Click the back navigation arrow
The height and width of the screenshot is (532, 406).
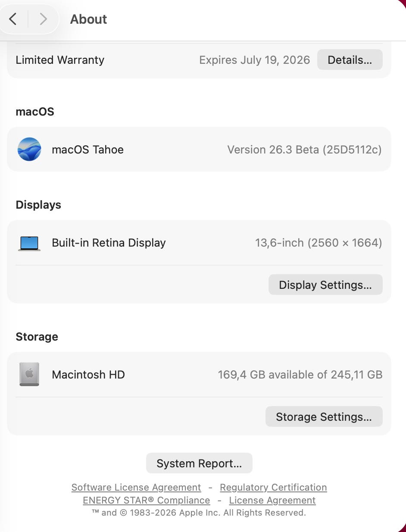click(x=13, y=19)
